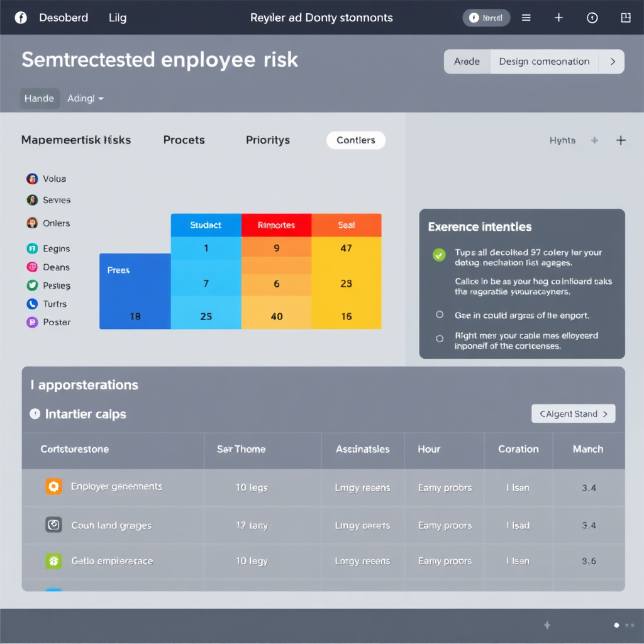Click the sparkle icon in bottom bar
This screenshot has width=644, height=644.
point(547,625)
